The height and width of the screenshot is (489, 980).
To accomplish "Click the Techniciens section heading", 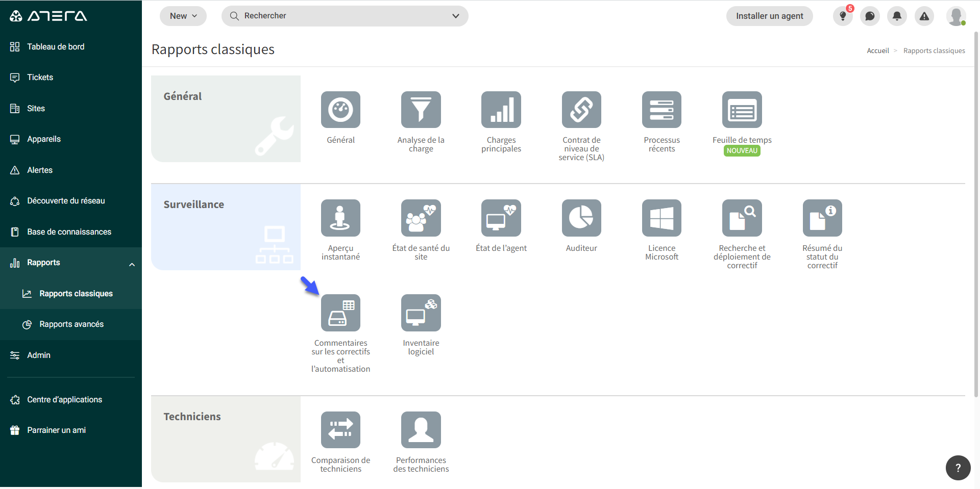I will [x=192, y=417].
